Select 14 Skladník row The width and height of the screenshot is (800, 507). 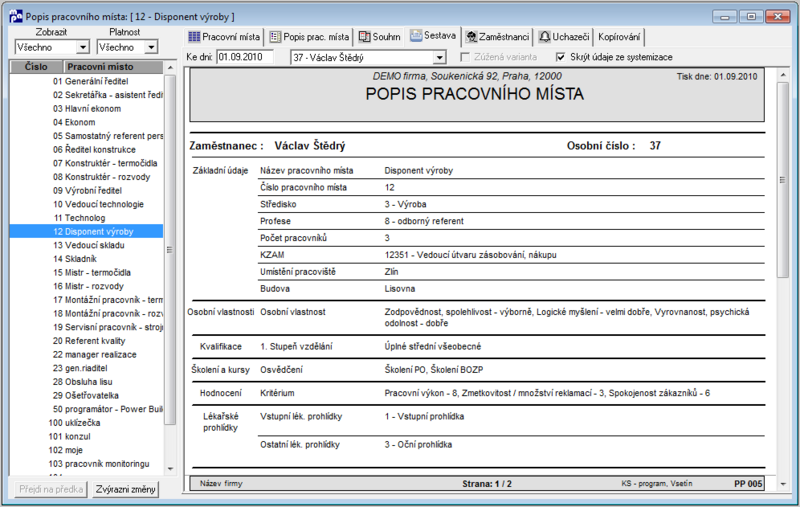point(87,259)
